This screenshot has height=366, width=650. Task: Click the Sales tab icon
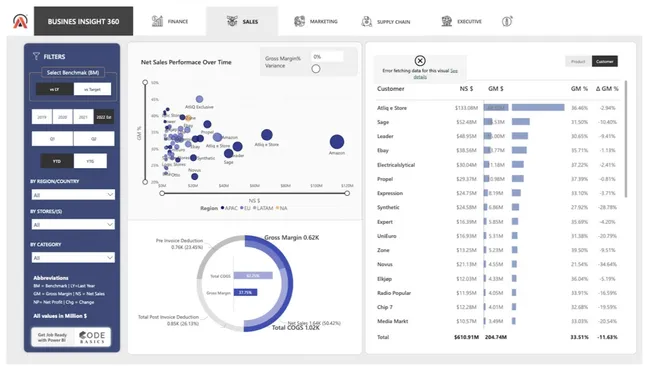click(x=232, y=21)
